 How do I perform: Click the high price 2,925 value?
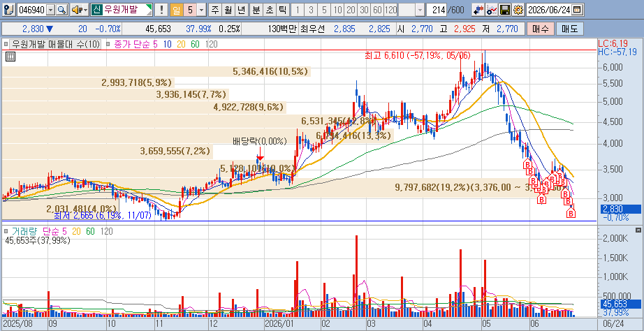tap(464, 29)
